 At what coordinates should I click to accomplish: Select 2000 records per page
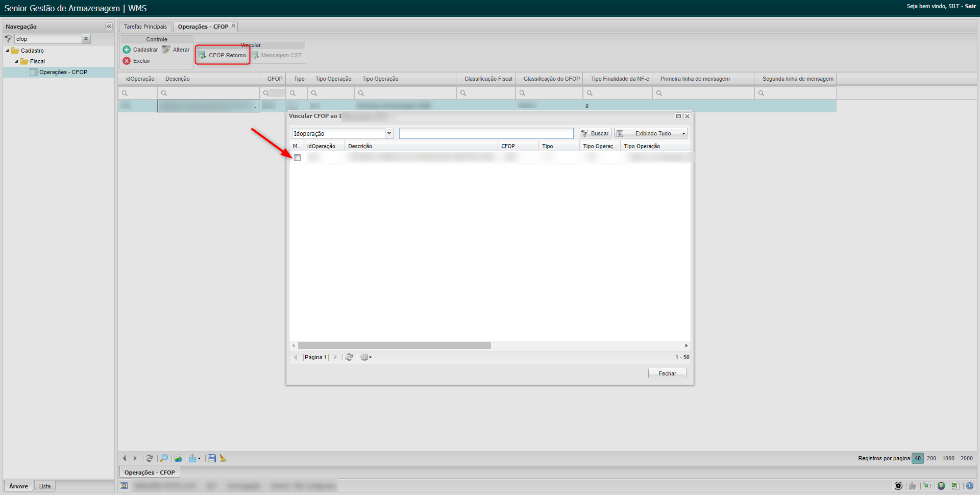[966, 458]
